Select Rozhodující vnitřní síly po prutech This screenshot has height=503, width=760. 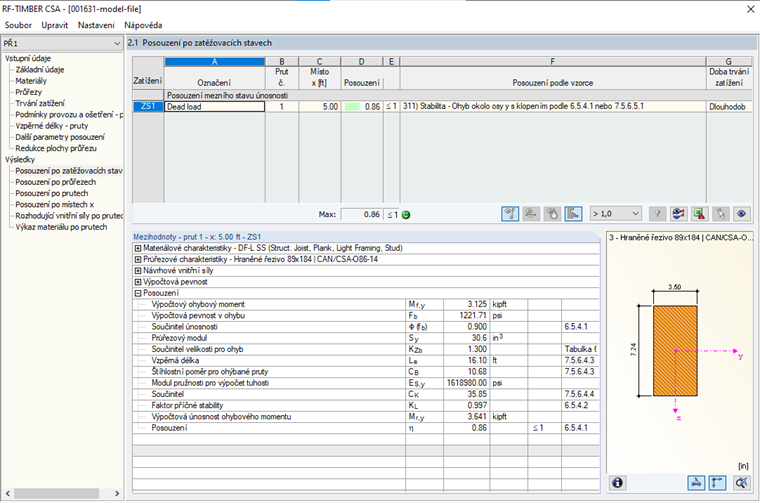click(69, 216)
